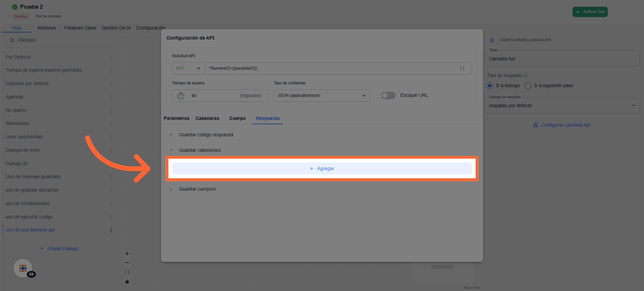Open the GET method dropdown
This screenshot has height=291, width=644.
(188, 68)
